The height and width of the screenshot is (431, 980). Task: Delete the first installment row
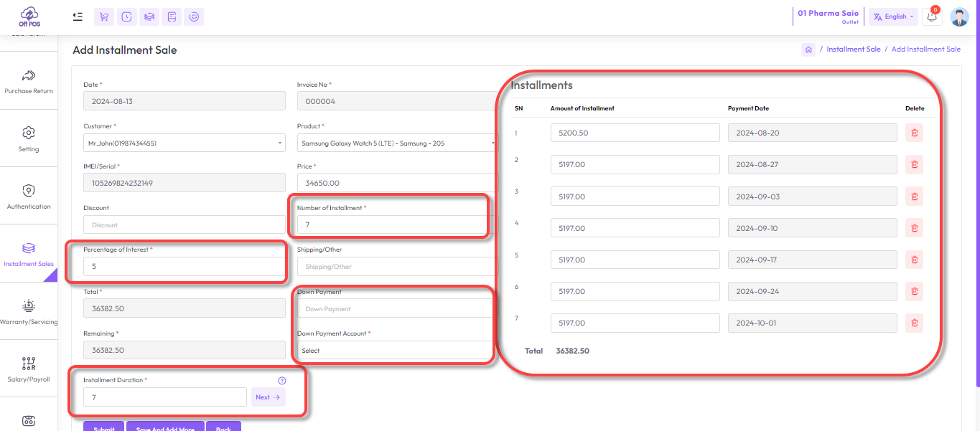point(914,133)
